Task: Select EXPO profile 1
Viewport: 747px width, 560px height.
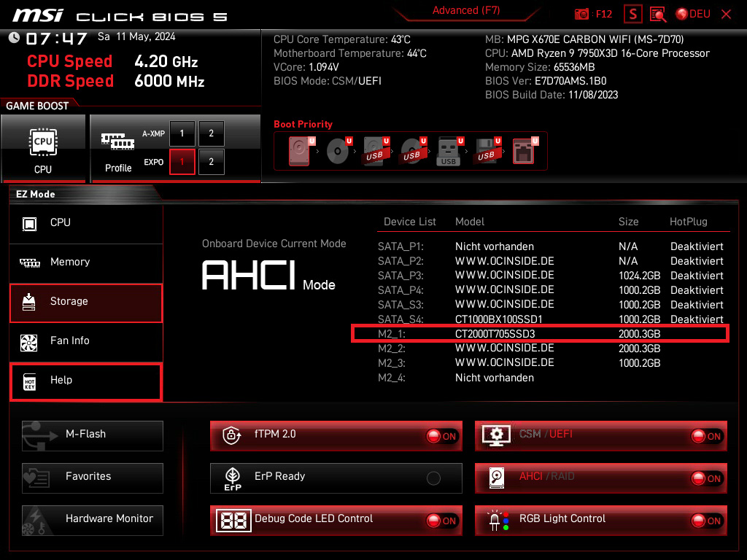Action: [182, 162]
